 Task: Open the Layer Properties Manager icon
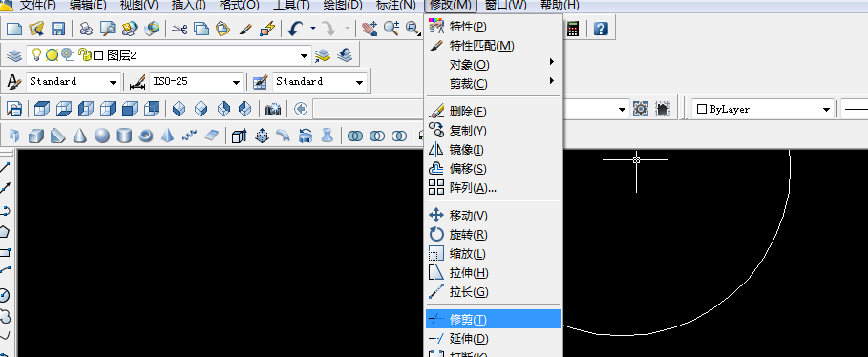pos(14,55)
